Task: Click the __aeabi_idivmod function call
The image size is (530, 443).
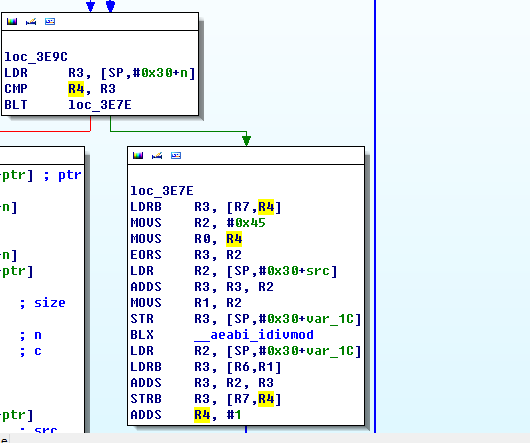Action: click(254, 335)
